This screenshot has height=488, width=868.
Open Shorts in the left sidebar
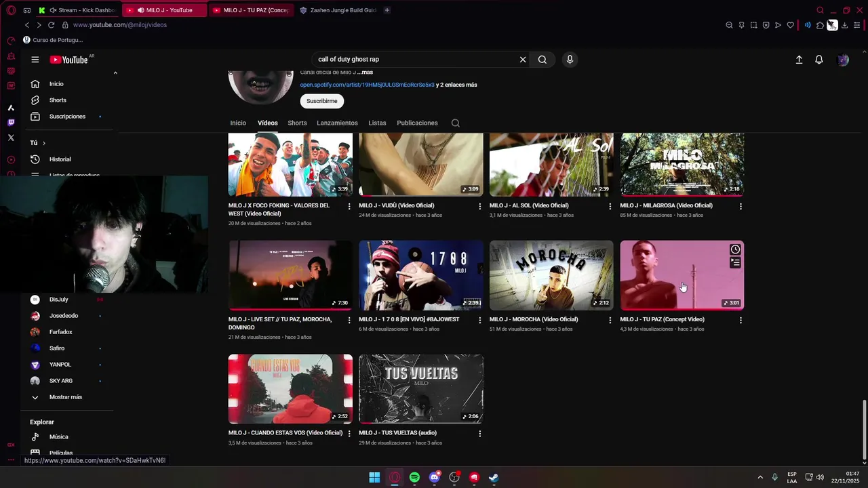(x=58, y=100)
